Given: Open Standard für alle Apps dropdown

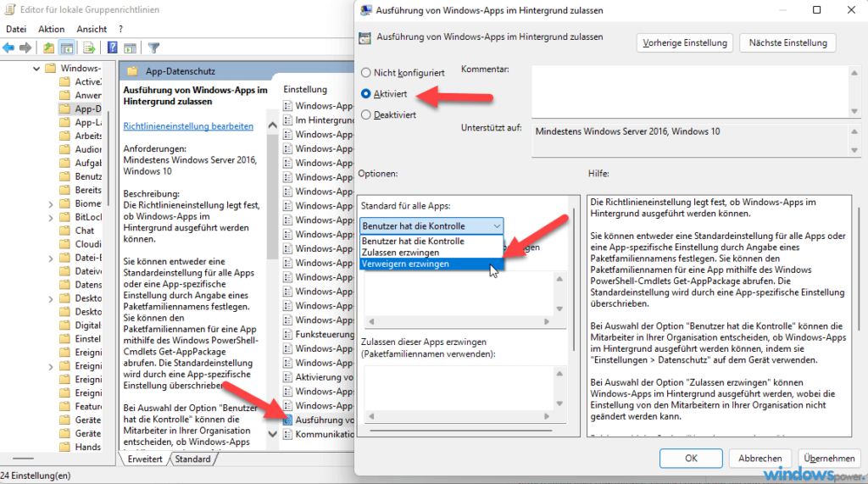Looking at the screenshot, I should coord(431,226).
